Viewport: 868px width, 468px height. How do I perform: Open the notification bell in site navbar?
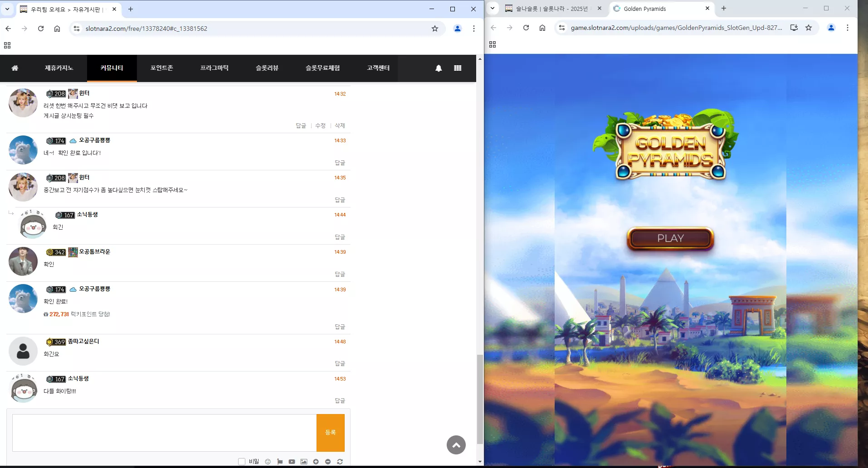coord(439,68)
